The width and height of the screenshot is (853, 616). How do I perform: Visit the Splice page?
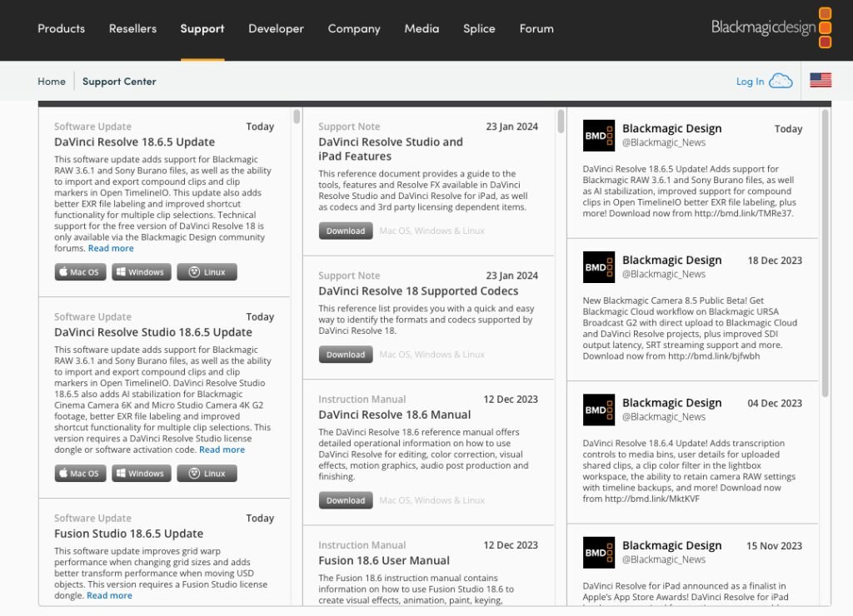point(479,29)
